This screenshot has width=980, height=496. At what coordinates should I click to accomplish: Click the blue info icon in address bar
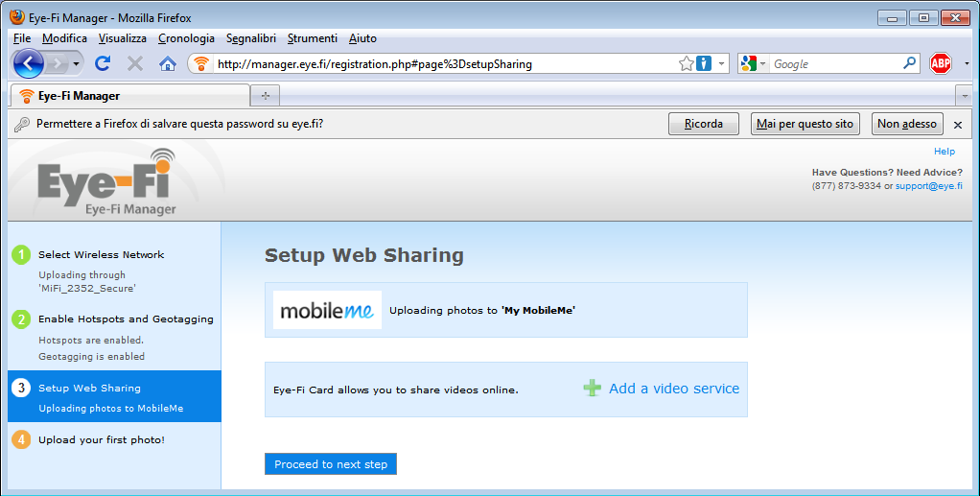pos(704,63)
